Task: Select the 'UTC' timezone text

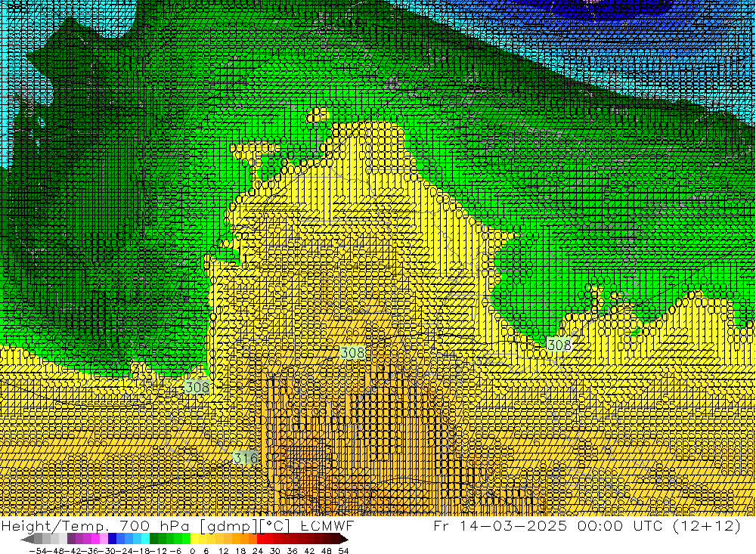Action: click(x=649, y=525)
